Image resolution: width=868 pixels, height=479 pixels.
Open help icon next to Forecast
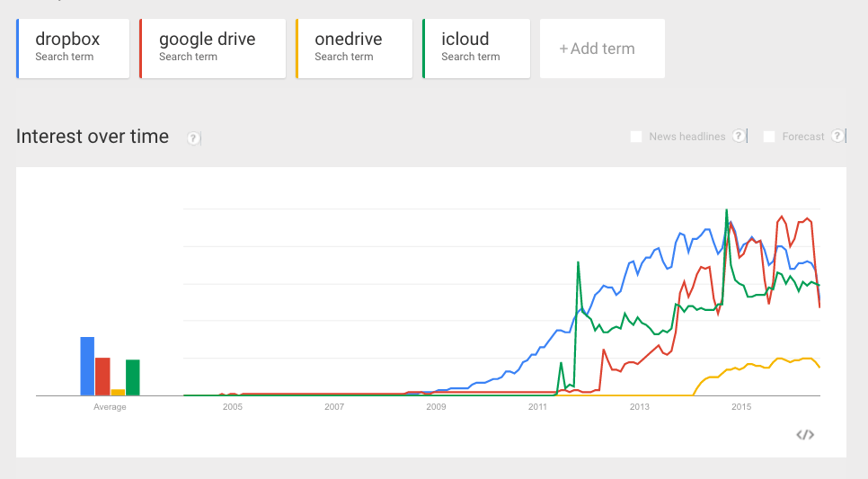(837, 136)
